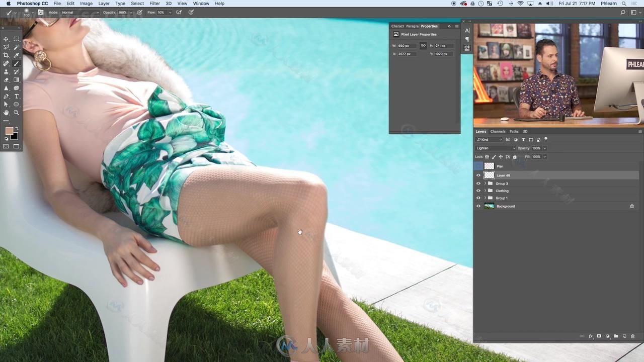The width and height of the screenshot is (644, 362).
Task: Create new adjustment layer
Action: pyautogui.click(x=607, y=336)
